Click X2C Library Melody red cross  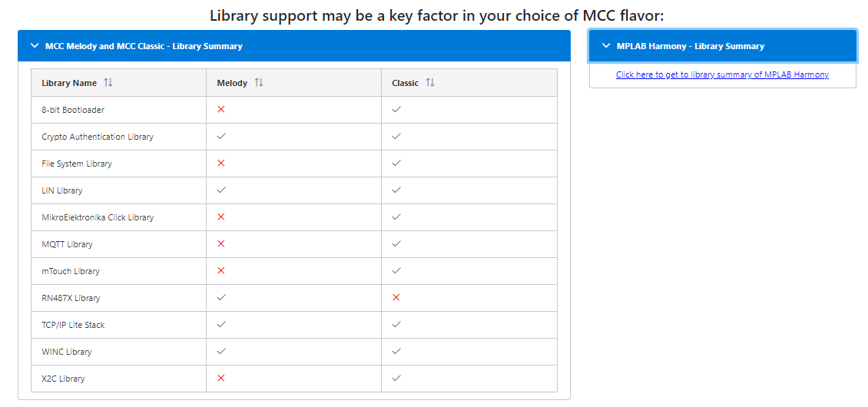221,379
